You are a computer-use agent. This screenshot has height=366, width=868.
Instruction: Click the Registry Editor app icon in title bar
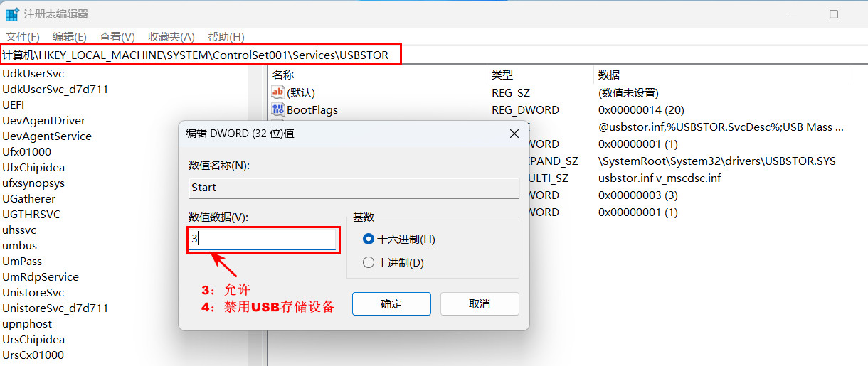point(11,14)
